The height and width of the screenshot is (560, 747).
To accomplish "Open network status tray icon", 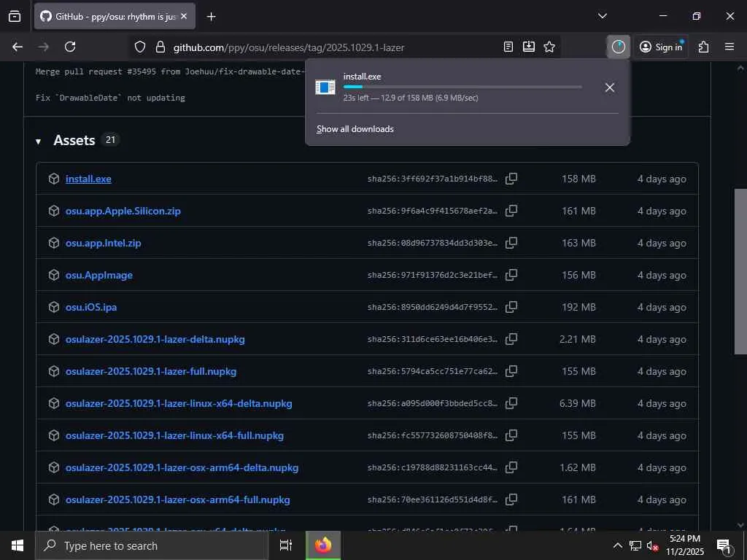I will pyautogui.click(x=635, y=545).
